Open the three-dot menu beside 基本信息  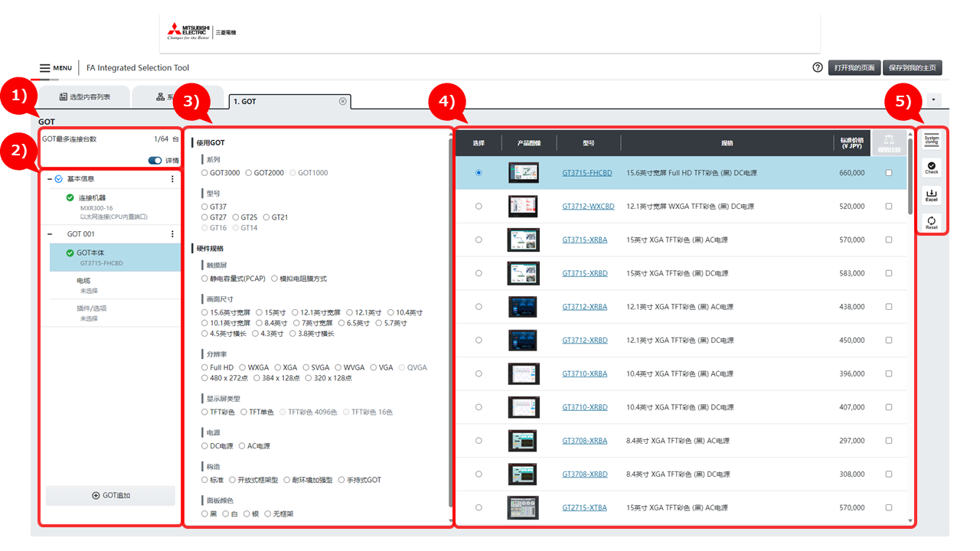(x=172, y=179)
